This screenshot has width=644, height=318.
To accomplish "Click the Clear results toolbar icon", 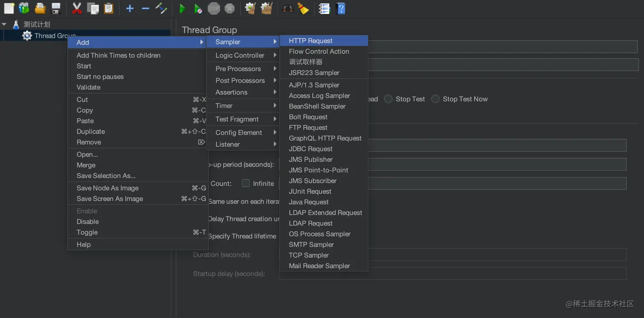I will click(x=250, y=8).
